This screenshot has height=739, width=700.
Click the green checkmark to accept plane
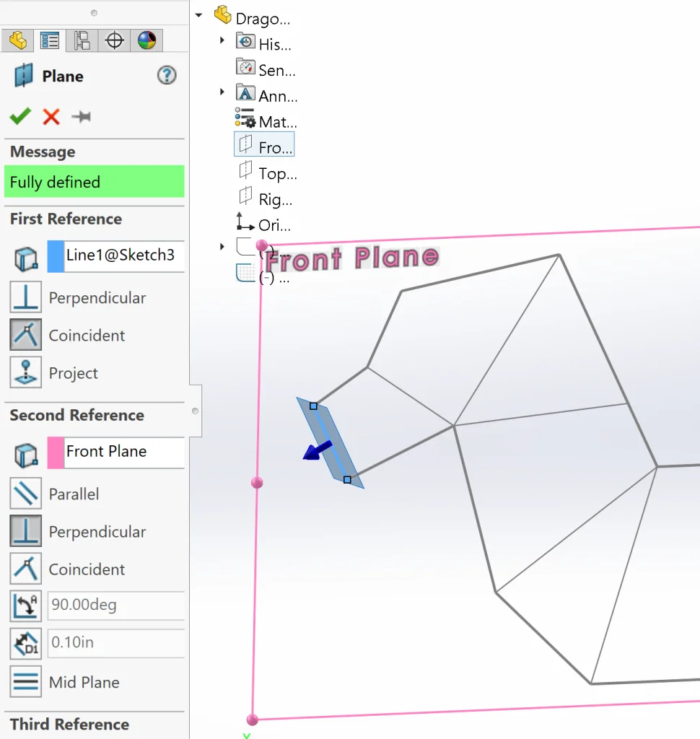coord(20,115)
